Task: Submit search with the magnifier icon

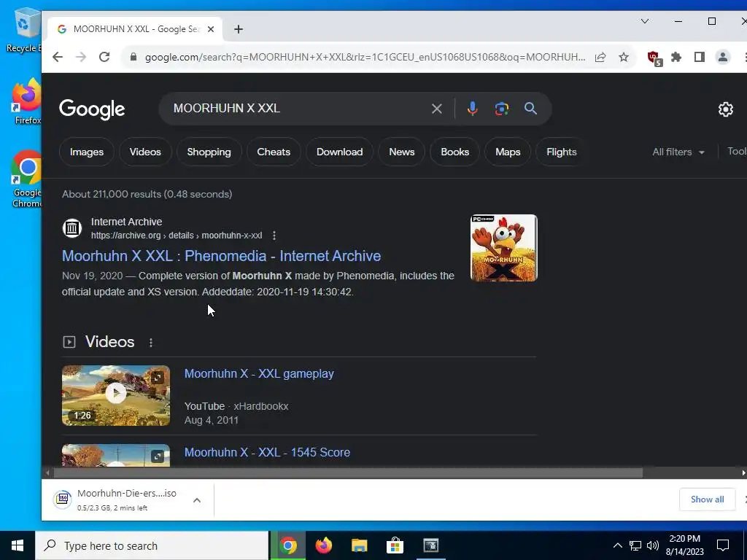Action: [x=531, y=109]
